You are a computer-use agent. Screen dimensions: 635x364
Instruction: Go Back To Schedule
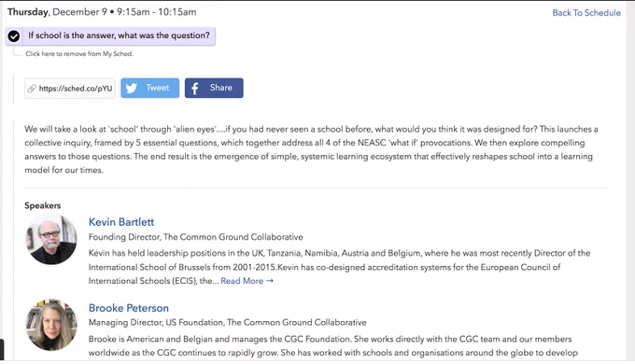pos(586,12)
